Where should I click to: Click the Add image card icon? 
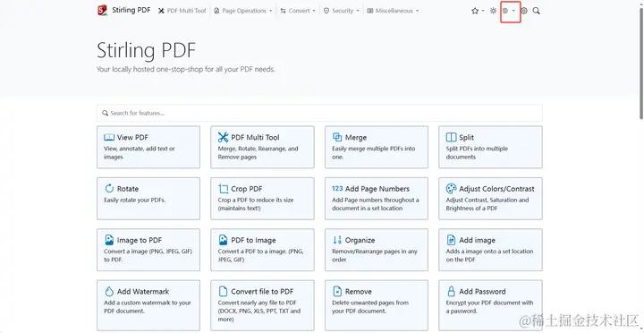451,240
